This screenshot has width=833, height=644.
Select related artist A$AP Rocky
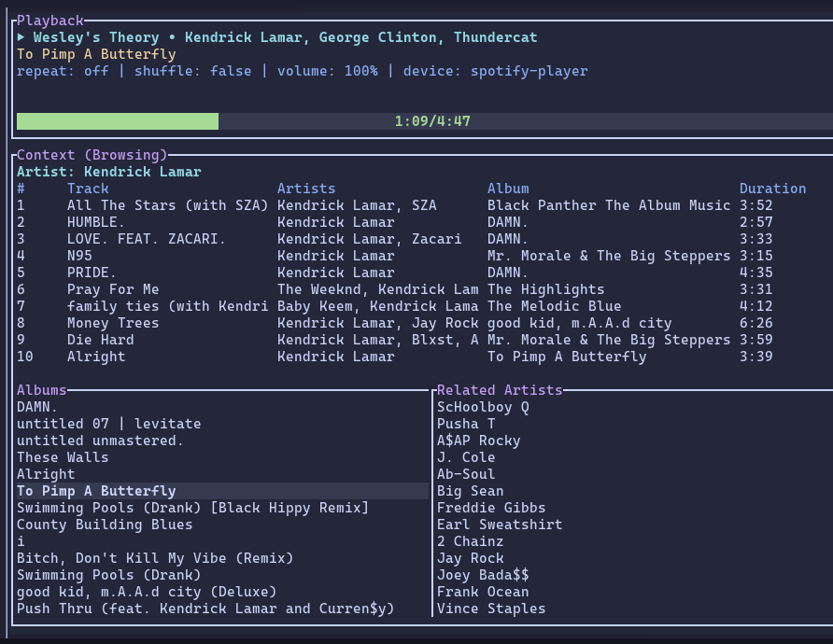tap(479, 441)
